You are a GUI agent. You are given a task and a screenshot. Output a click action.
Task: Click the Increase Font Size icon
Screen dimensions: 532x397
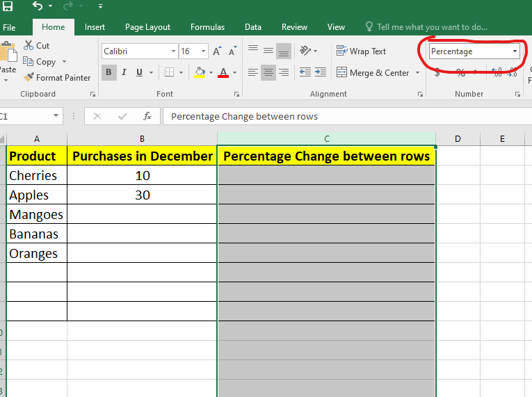tap(217, 51)
